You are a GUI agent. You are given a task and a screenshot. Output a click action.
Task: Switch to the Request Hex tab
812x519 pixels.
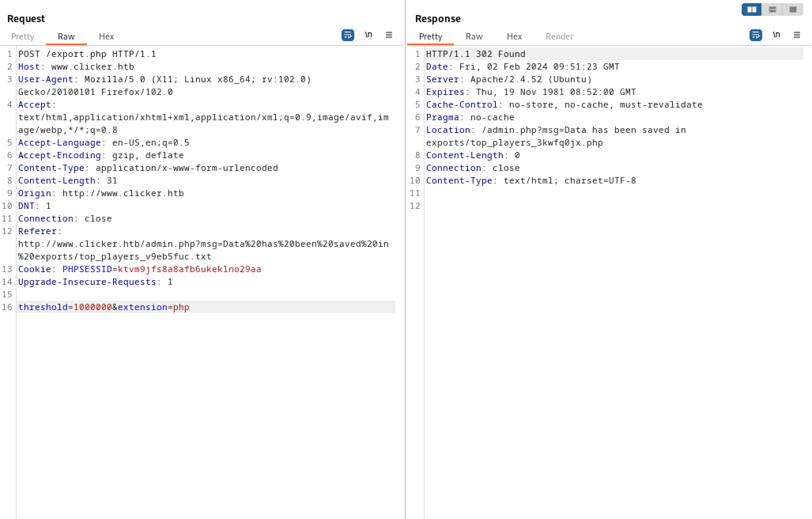coord(106,36)
